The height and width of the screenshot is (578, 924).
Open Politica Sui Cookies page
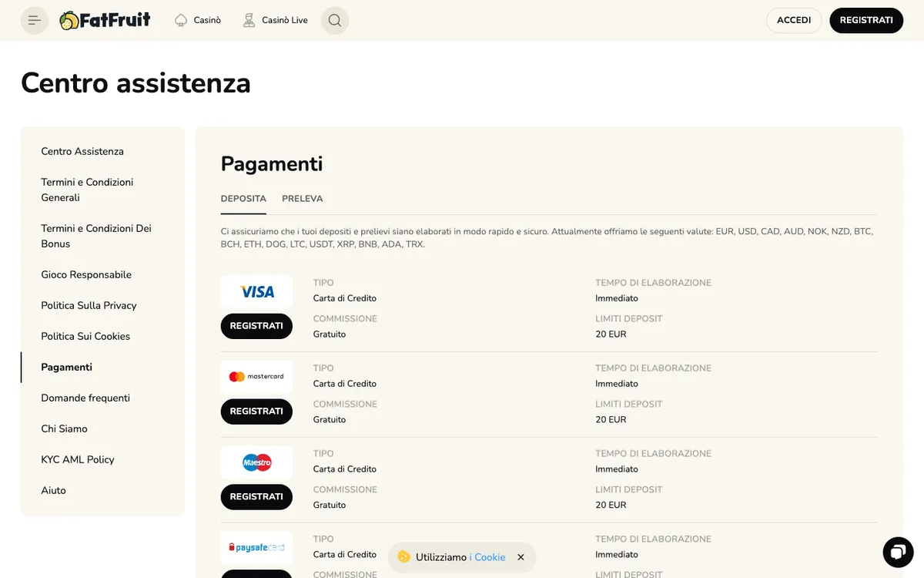pos(85,336)
